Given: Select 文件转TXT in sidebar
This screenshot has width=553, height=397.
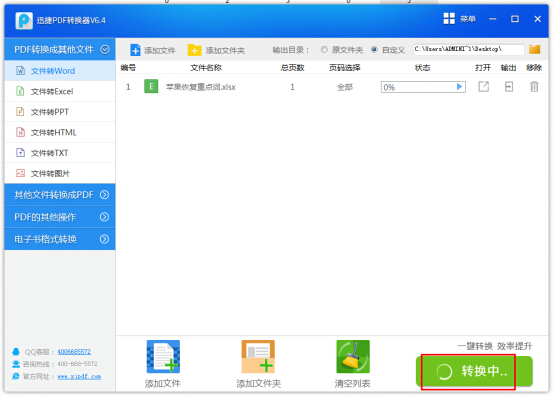Looking at the screenshot, I should pyautogui.click(x=60, y=153).
